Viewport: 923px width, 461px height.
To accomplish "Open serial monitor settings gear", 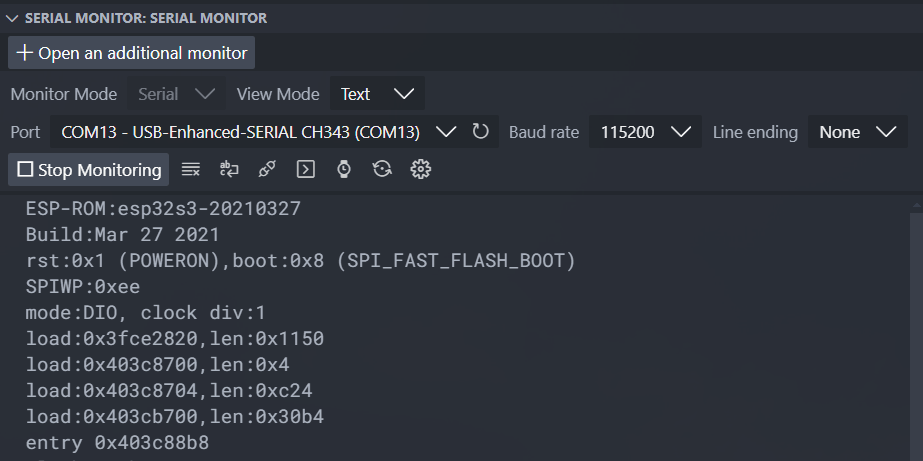I will pos(420,170).
